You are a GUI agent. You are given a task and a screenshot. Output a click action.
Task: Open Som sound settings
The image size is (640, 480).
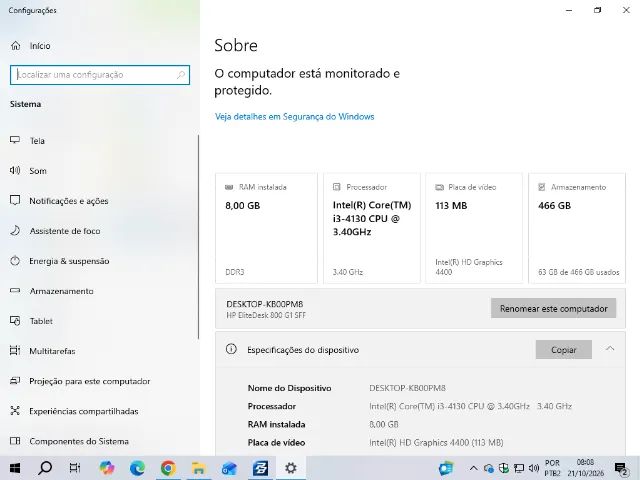[x=38, y=171]
